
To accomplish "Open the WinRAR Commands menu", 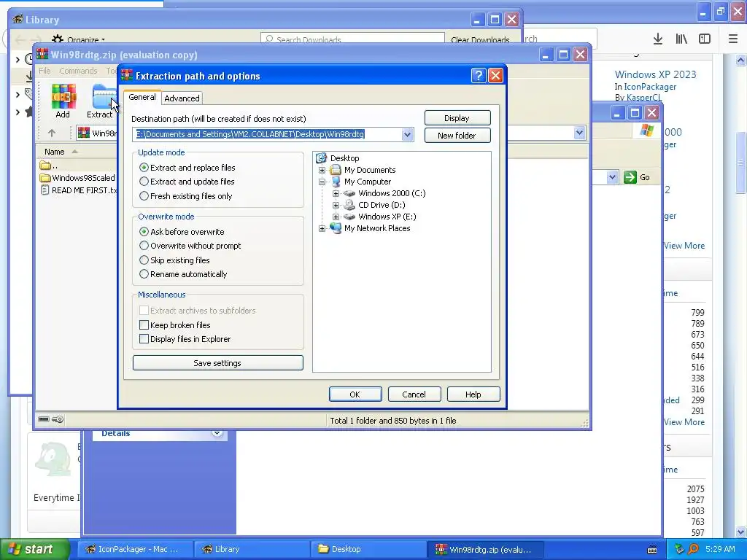I will 78,71.
